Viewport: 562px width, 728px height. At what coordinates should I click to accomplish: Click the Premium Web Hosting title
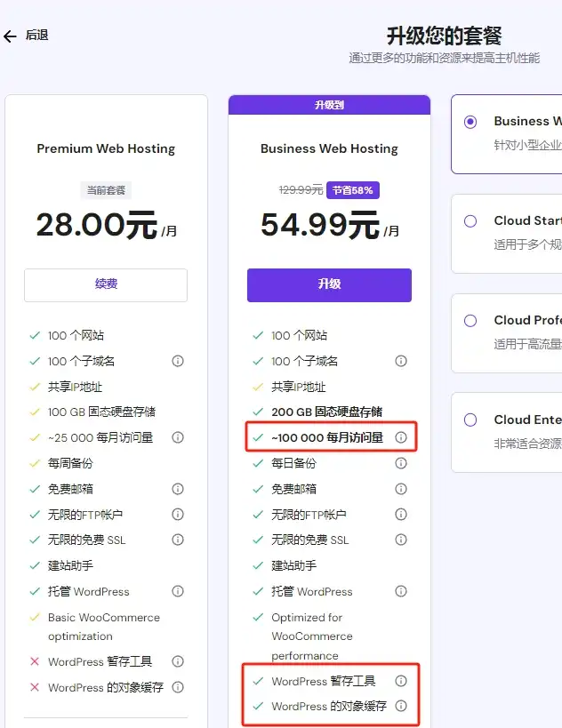pos(106,148)
